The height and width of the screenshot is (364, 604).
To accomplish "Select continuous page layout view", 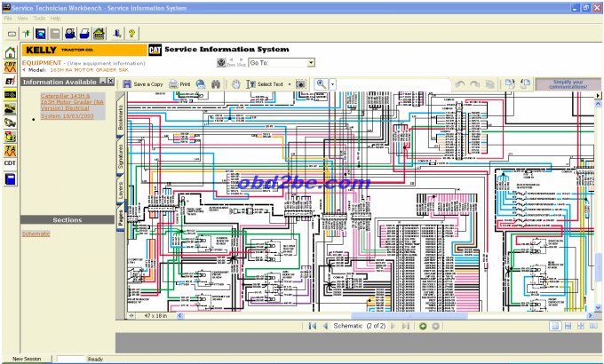I will [x=568, y=326].
